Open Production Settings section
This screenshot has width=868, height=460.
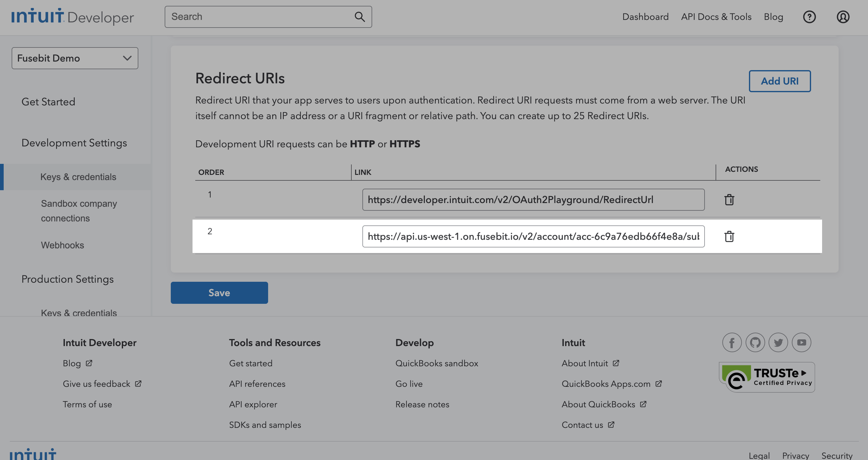click(x=67, y=279)
